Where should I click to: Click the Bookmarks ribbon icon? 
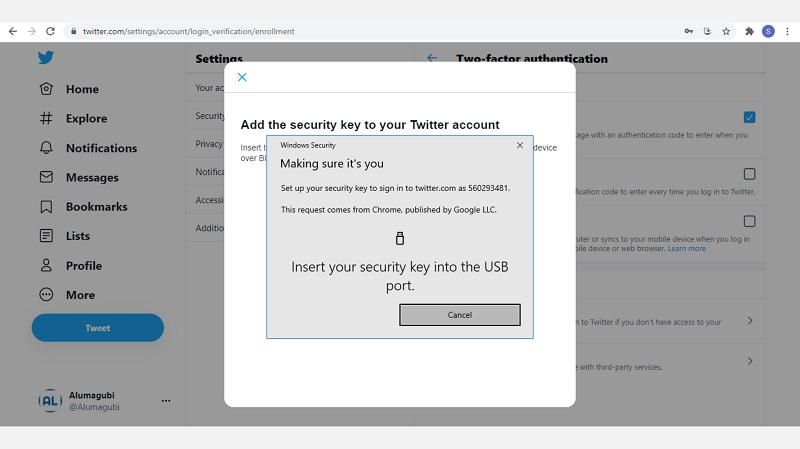[x=46, y=207]
